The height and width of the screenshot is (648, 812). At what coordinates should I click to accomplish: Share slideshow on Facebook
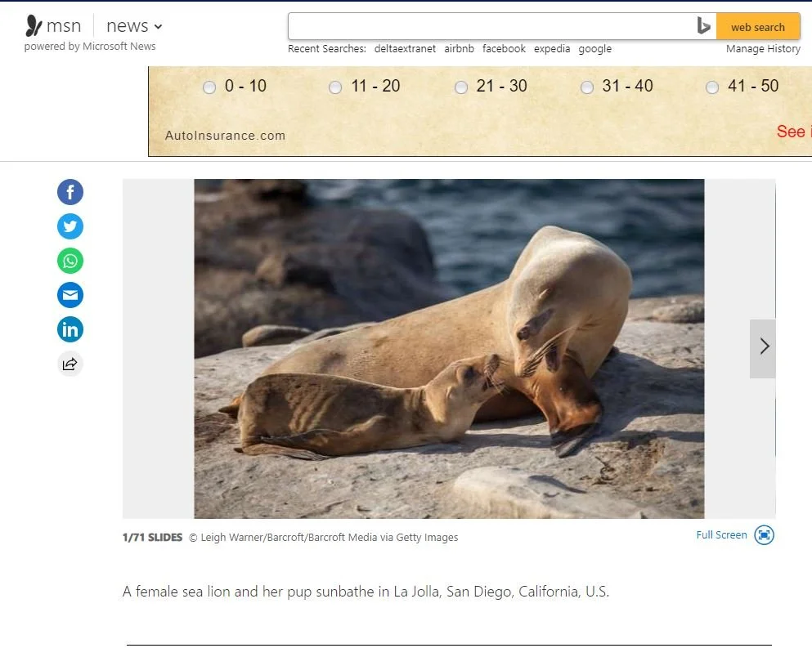point(70,192)
